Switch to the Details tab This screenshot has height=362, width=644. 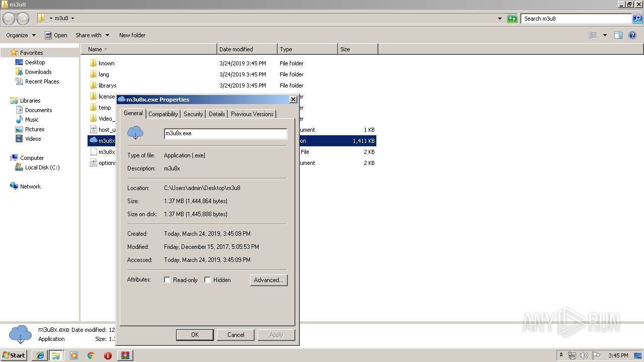217,114
